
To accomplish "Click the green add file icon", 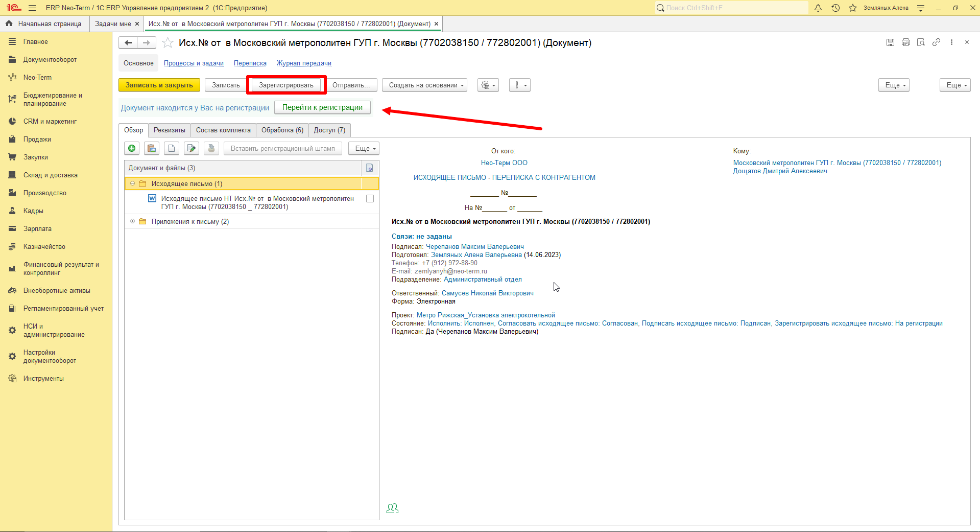I will (x=132, y=148).
